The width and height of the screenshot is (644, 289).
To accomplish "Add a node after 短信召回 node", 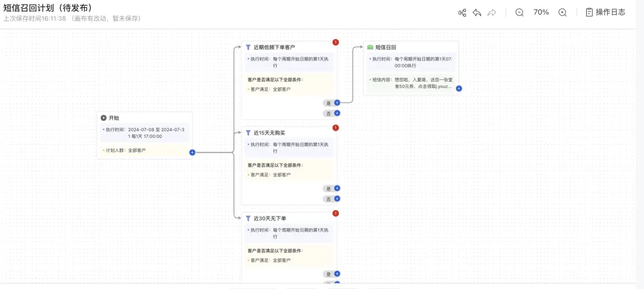I will click(459, 88).
